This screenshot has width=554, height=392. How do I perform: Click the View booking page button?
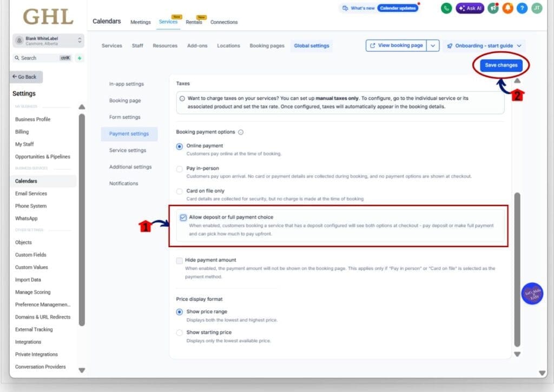point(396,45)
